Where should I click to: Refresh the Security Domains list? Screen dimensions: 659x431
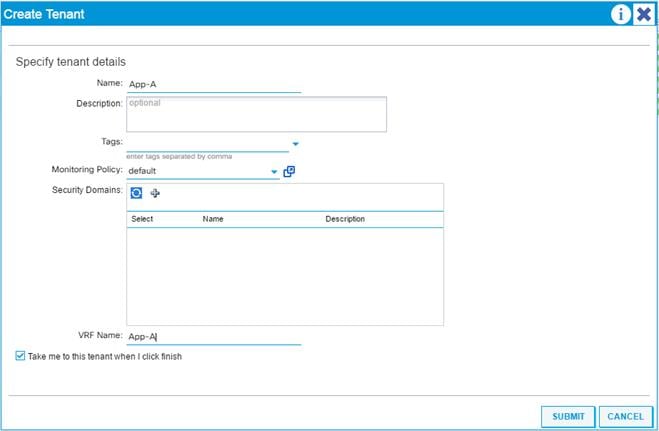tap(136, 193)
